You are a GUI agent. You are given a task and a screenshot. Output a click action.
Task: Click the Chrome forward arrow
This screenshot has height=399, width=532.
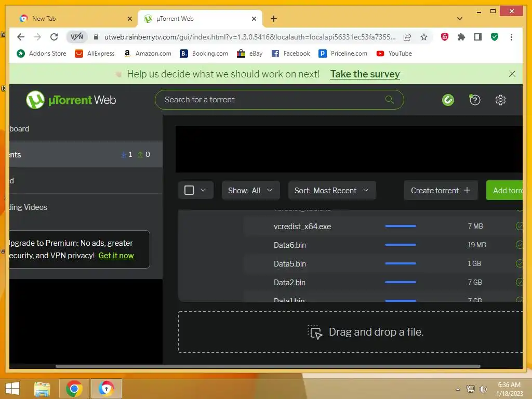(x=37, y=37)
